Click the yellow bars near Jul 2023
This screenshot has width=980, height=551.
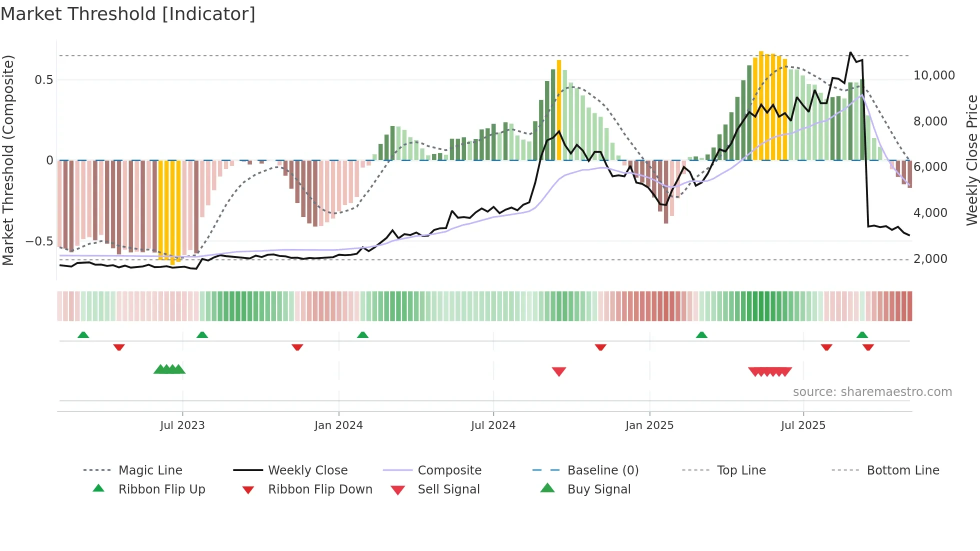tap(169, 210)
